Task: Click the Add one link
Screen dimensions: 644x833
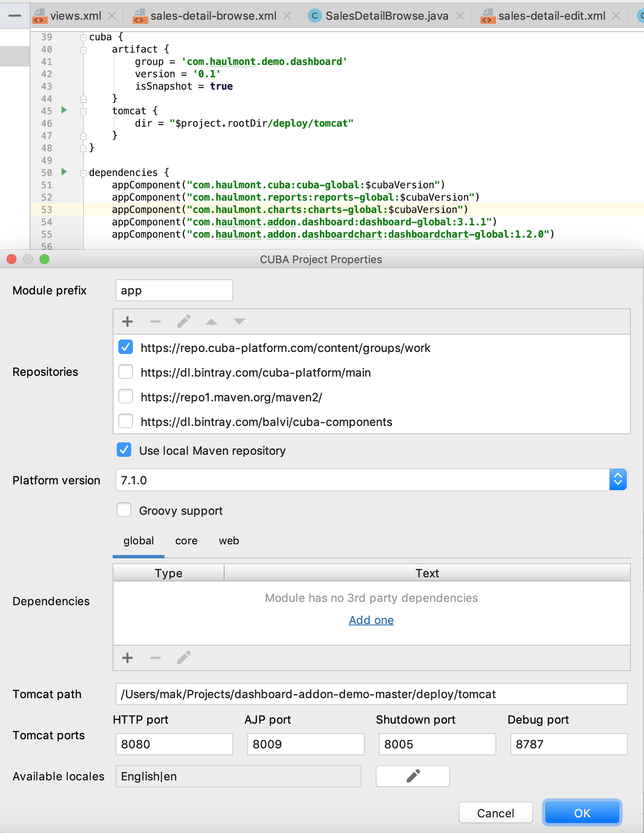Action: pyautogui.click(x=371, y=620)
